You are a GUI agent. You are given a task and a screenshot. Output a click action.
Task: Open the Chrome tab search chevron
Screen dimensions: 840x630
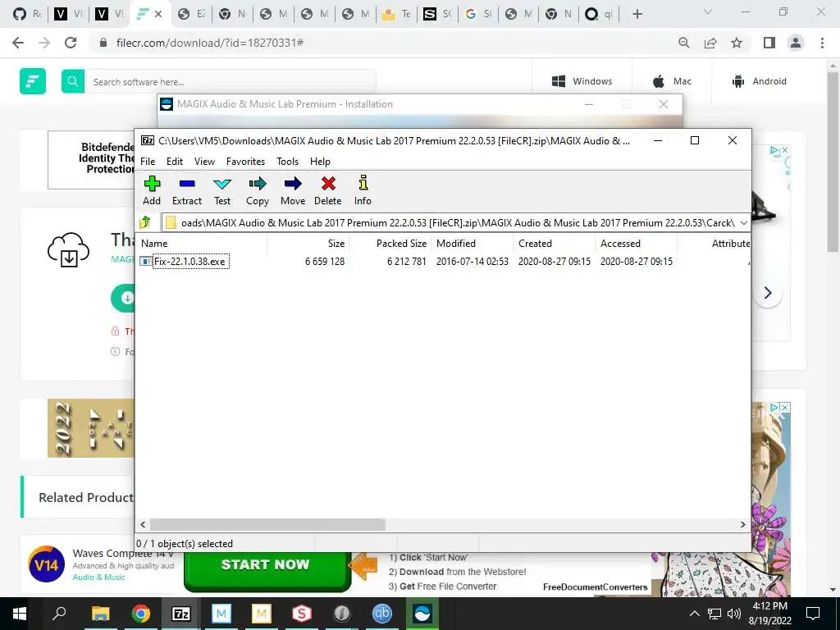tap(708, 11)
